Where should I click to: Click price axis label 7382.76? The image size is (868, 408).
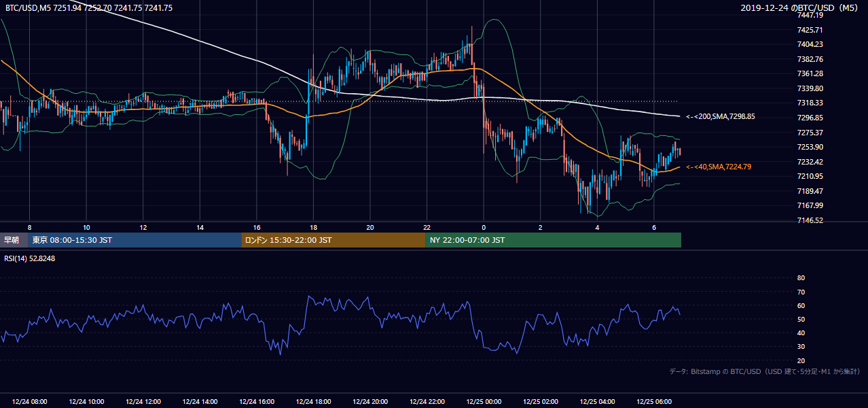810,59
